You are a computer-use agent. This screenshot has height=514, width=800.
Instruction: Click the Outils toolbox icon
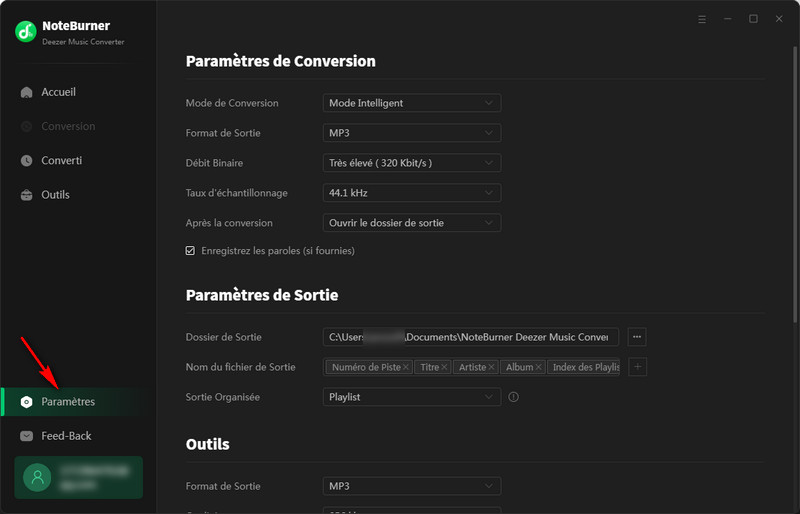click(27, 195)
